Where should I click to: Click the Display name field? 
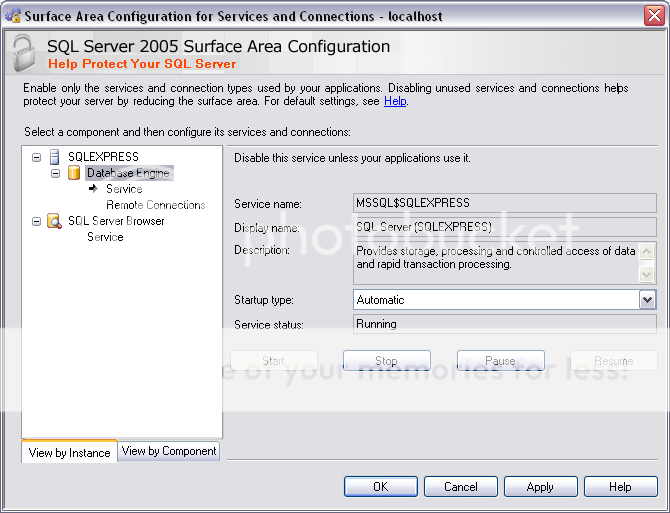click(x=505, y=227)
